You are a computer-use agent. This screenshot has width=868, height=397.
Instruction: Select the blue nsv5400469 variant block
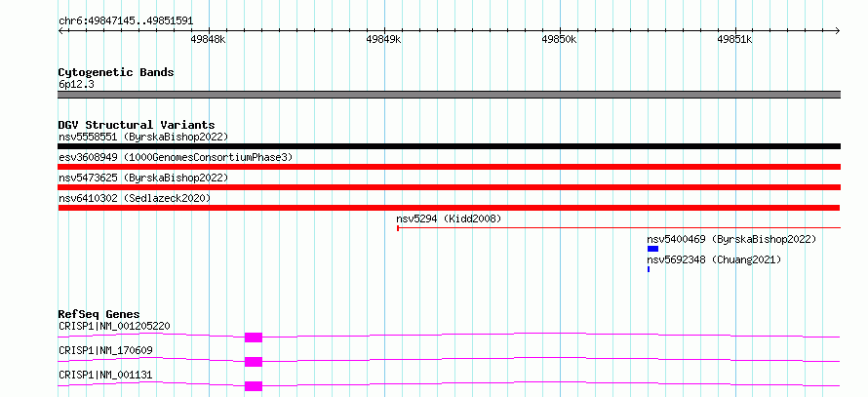tap(652, 249)
